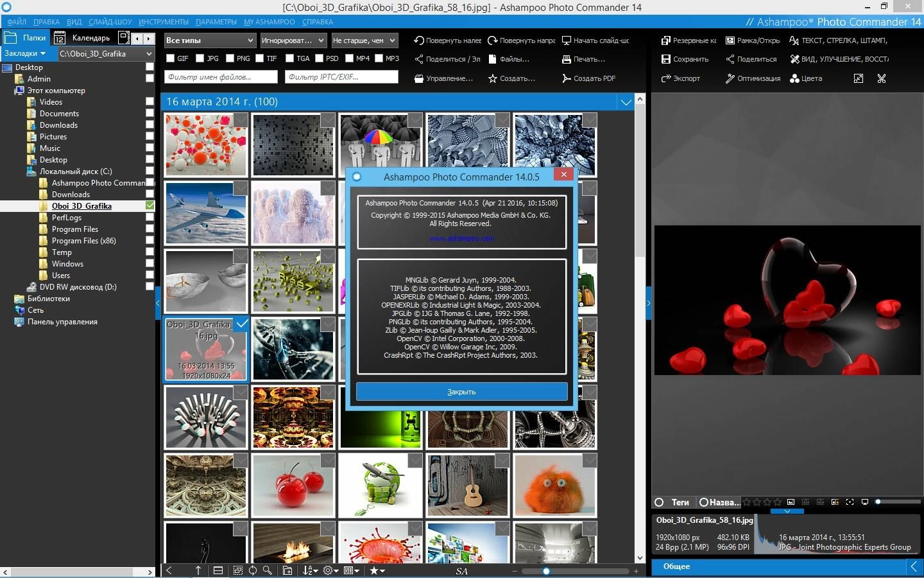Click the Файлы button

[x=509, y=59]
